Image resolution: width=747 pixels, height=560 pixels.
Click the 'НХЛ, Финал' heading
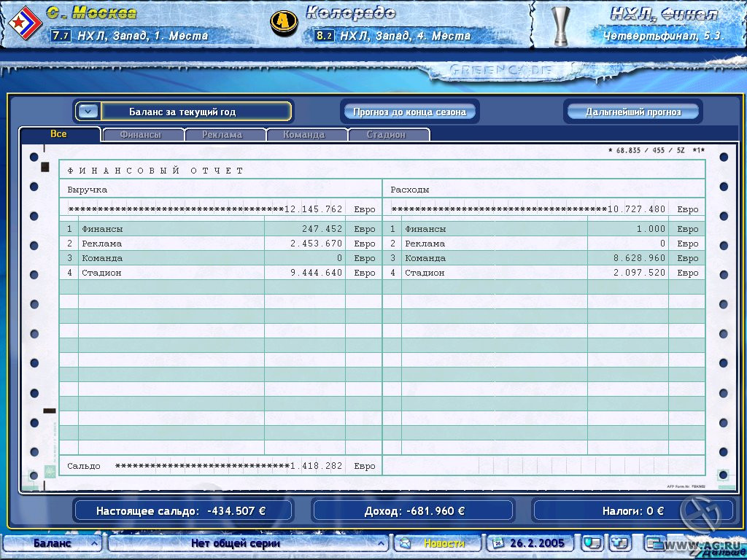click(664, 15)
